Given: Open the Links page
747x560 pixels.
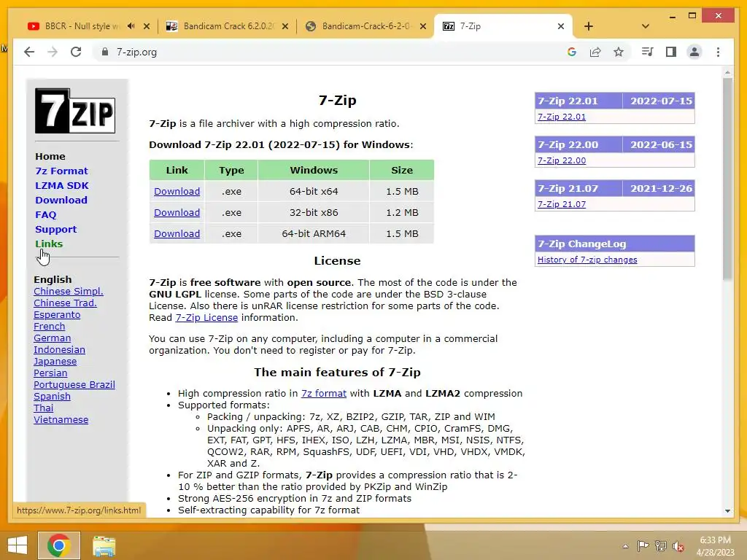Looking at the screenshot, I should click(x=49, y=244).
